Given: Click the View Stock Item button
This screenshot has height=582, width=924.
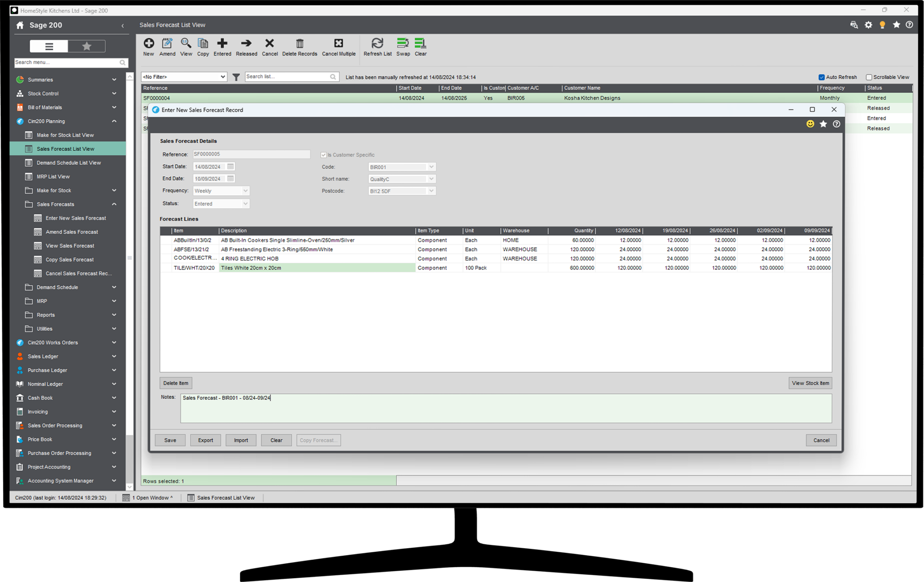Looking at the screenshot, I should pos(810,383).
